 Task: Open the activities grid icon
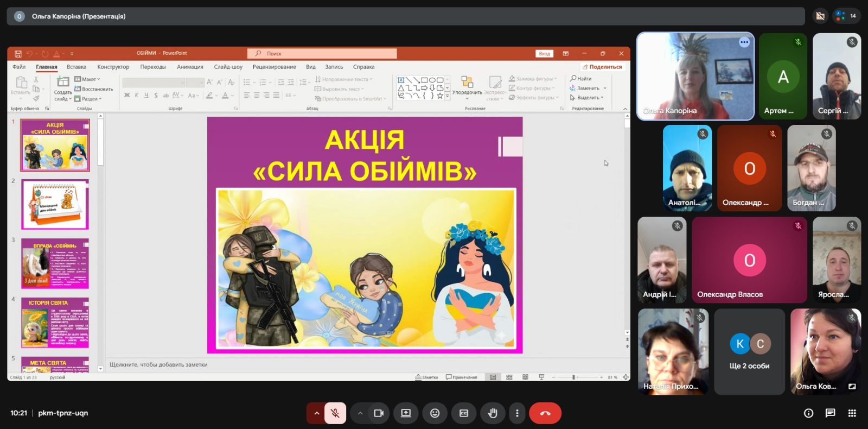(x=852, y=413)
